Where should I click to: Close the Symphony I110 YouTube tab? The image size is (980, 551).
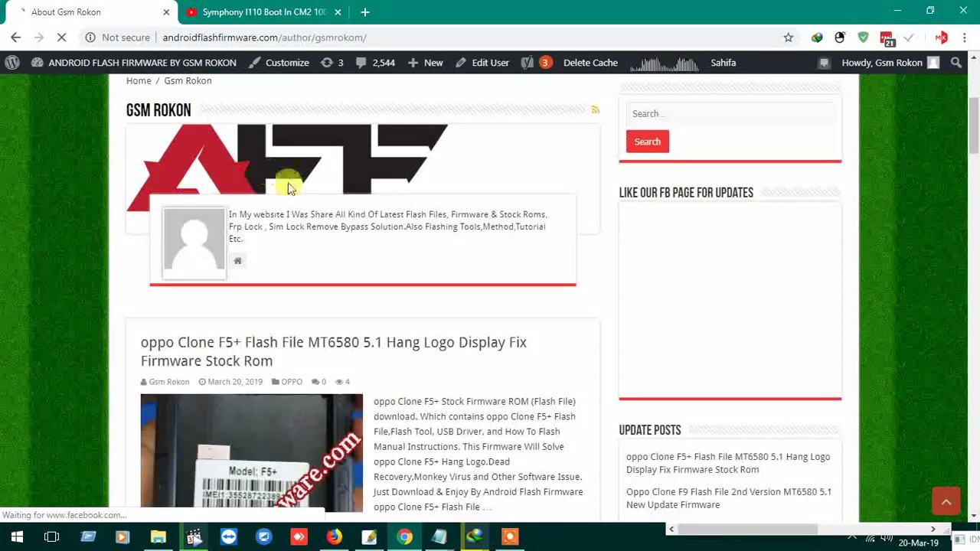coord(338,12)
